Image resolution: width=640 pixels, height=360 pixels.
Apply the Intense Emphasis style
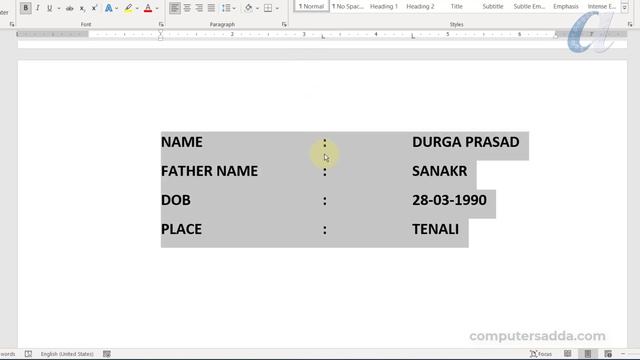[602, 6]
